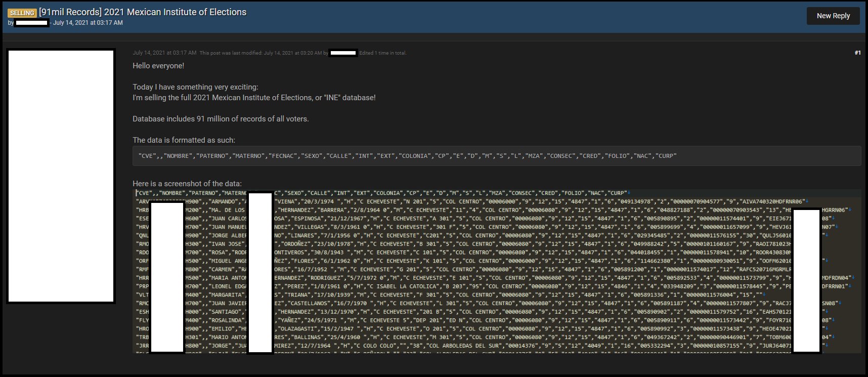868x377 pixels.
Task: Click the code block listing the column format
Action: [497, 156]
